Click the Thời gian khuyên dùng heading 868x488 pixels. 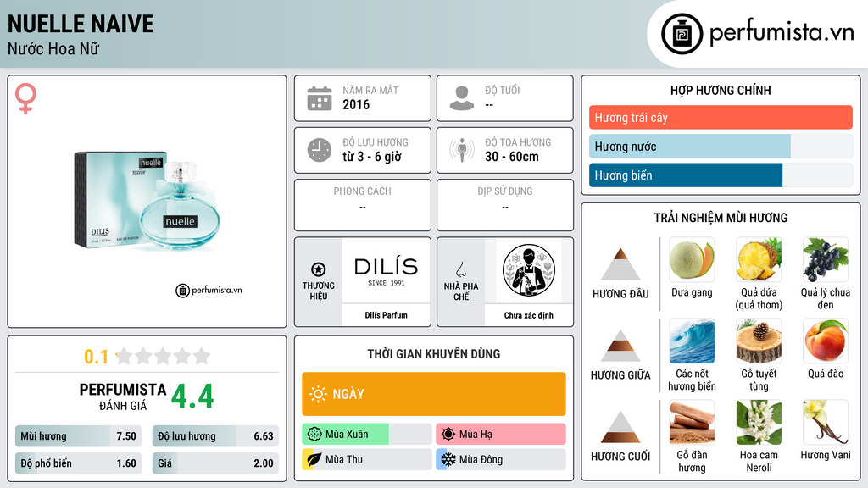434,354
